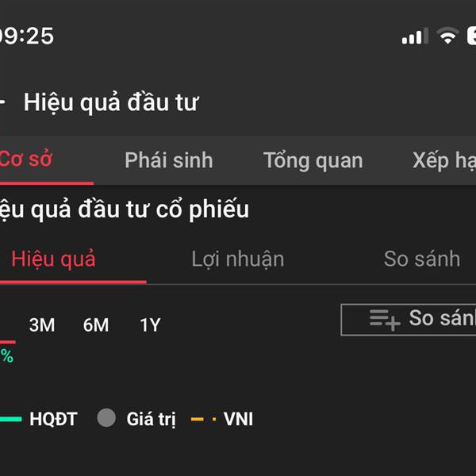This screenshot has width=476, height=476.
Task: Tap the cellular signal strength icon
Action: (x=414, y=36)
